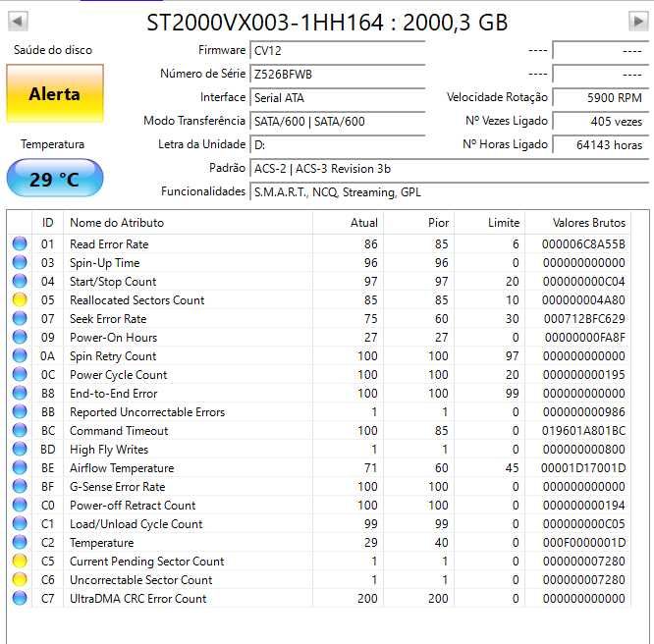Click the Nome do Atributo column header
This screenshot has width=654, height=644.
pyautogui.click(x=189, y=222)
